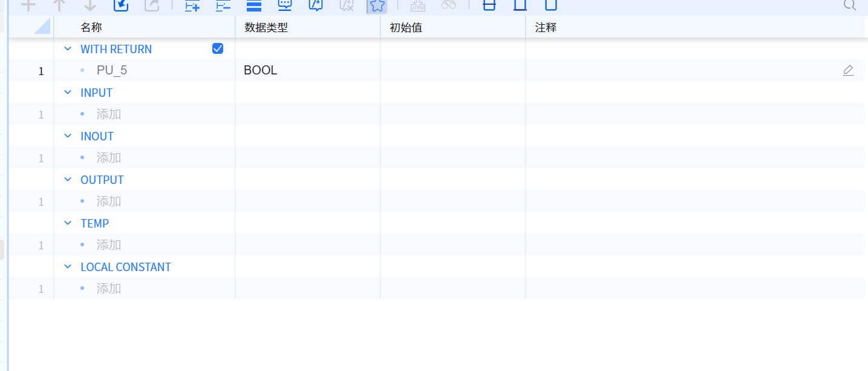Select the BOOL data type cell
Viewport: 868px width, 371px height.
pos(261,71)
